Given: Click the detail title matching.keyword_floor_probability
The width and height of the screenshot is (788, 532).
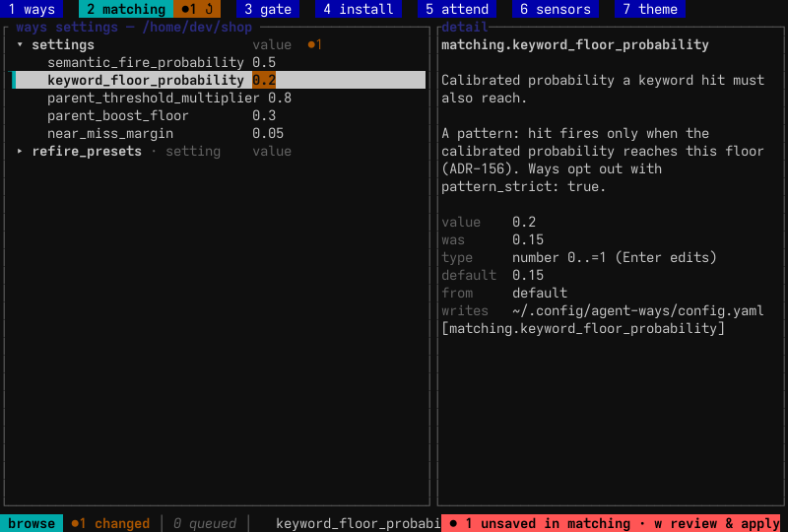Looking at the screenshot, I should click(575, 44).
